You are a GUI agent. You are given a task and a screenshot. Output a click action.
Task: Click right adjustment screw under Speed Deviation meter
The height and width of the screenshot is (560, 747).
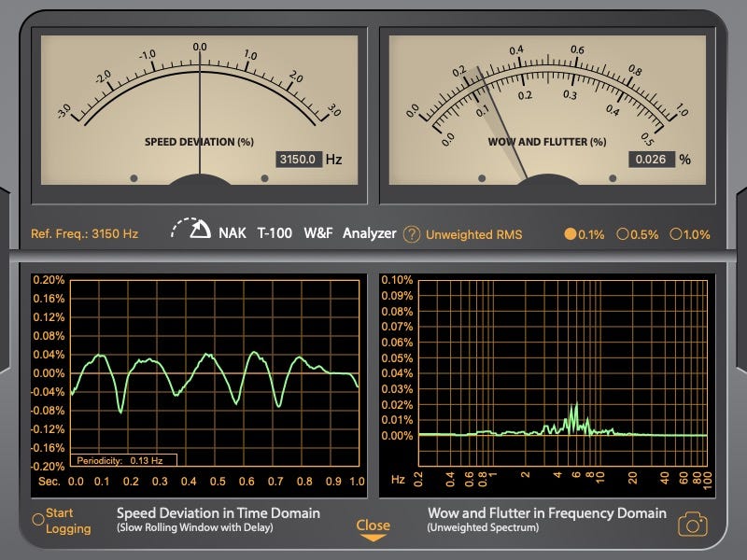tap(264, 177)
